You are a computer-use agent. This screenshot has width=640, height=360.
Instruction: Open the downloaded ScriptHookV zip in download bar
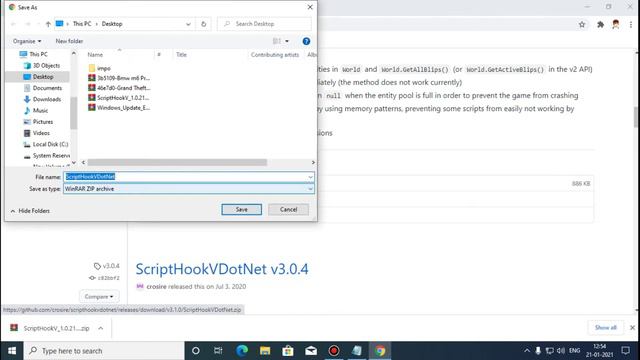(51, 328)
